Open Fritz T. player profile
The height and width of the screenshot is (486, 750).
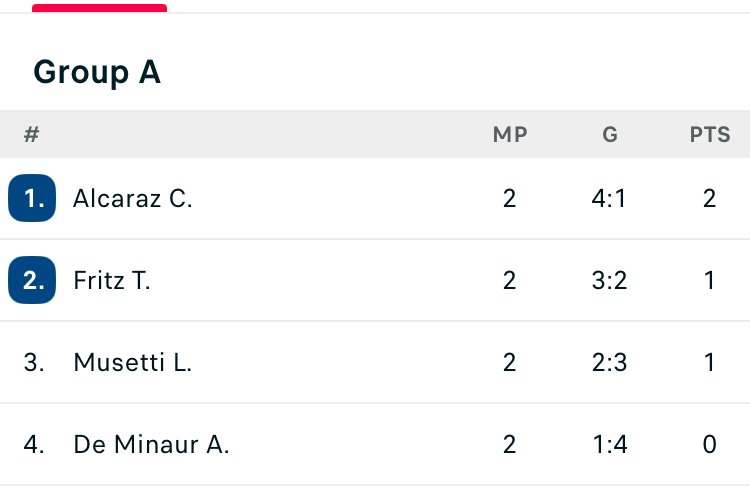(112, 280)
